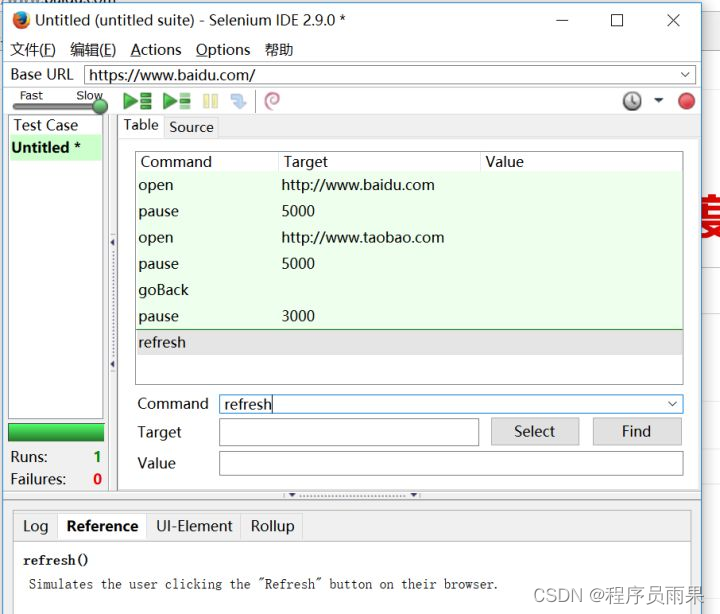The image size is (720, 614).
Task: Click Play current test case icon
Action: 177,101
